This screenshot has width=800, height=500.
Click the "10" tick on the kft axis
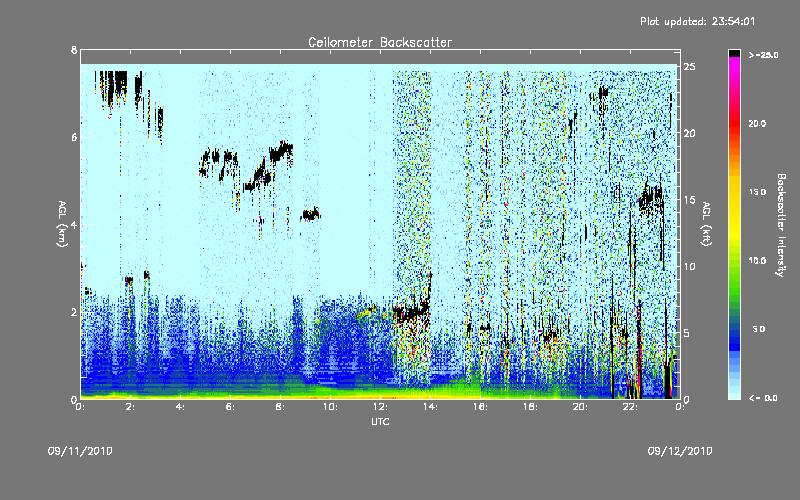pos(689,266)
